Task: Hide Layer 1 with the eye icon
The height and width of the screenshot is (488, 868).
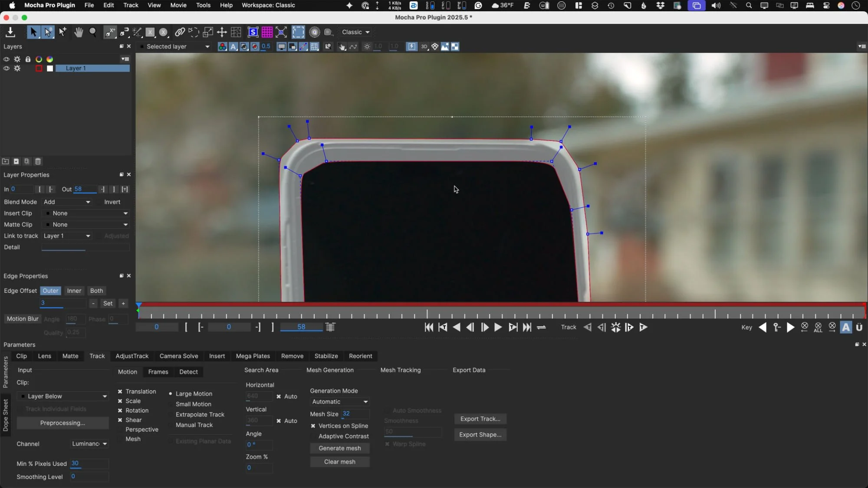Action: pyautogui.click(x=6, y=69)
